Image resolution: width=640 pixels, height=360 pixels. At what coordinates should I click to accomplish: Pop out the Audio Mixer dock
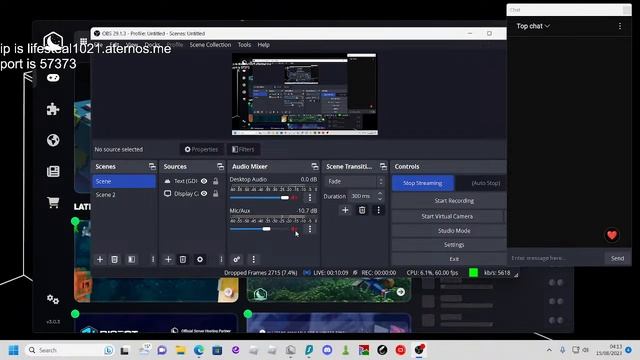click(315, 167)
